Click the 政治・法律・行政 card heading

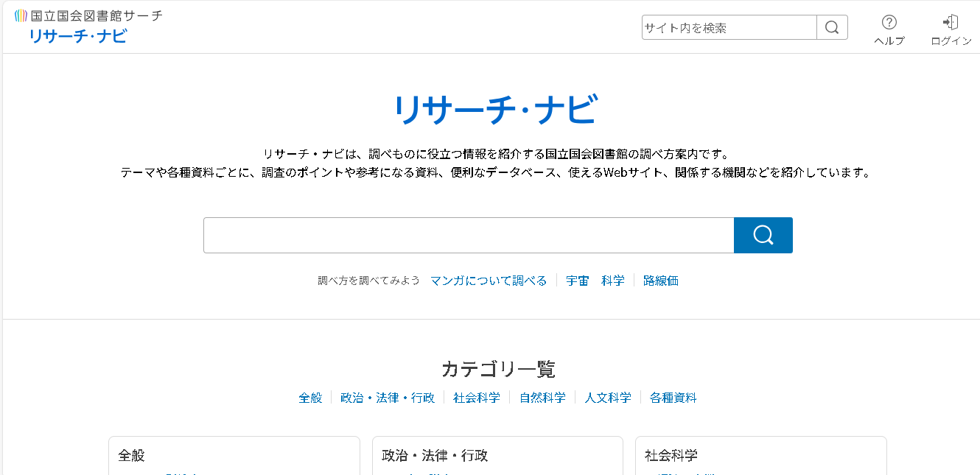[435, 456]
